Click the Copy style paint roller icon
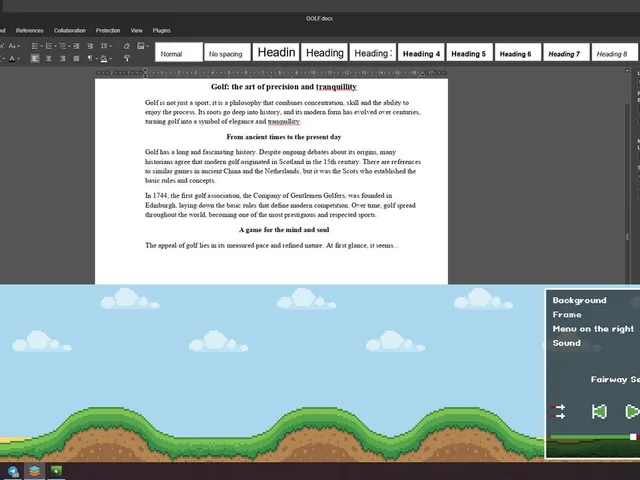The width and height of the screenshot is (640, 480). coord(127,59)
